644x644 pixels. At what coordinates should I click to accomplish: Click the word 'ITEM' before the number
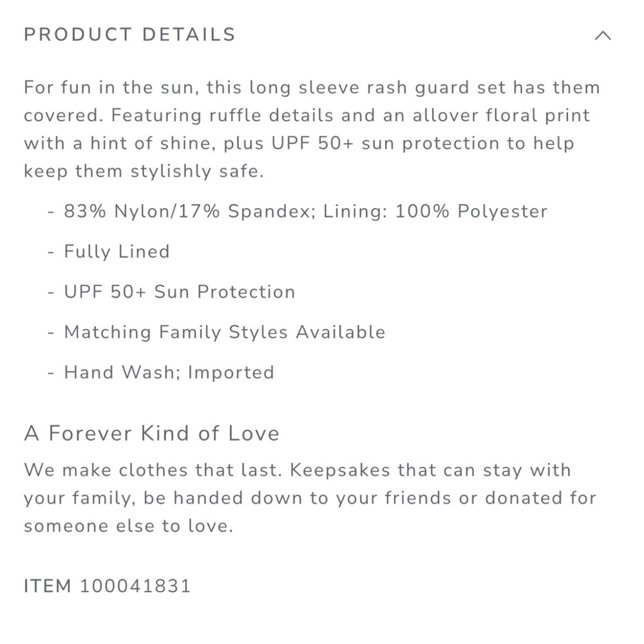[x=48, y=585]
